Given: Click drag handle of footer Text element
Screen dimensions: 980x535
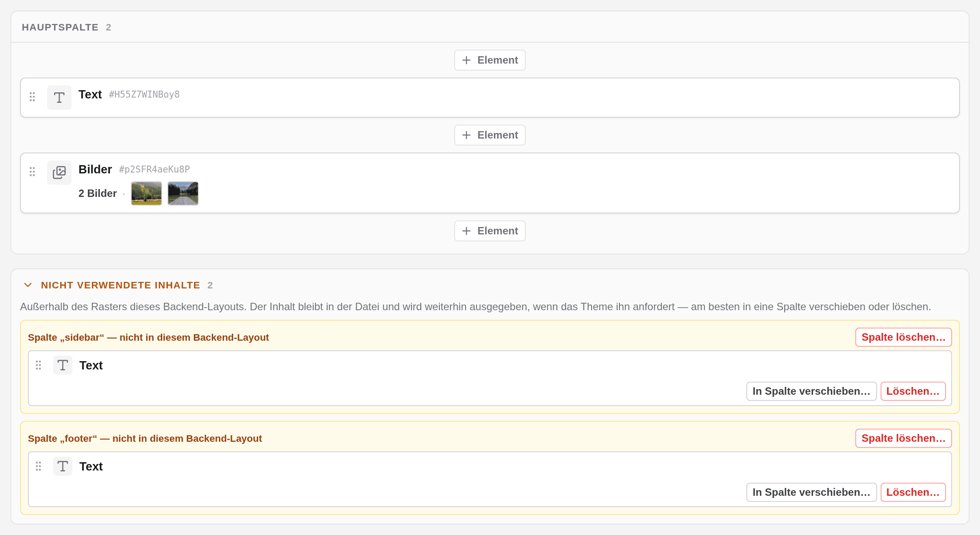Looking at the screenshot, I should pos(38,466).
